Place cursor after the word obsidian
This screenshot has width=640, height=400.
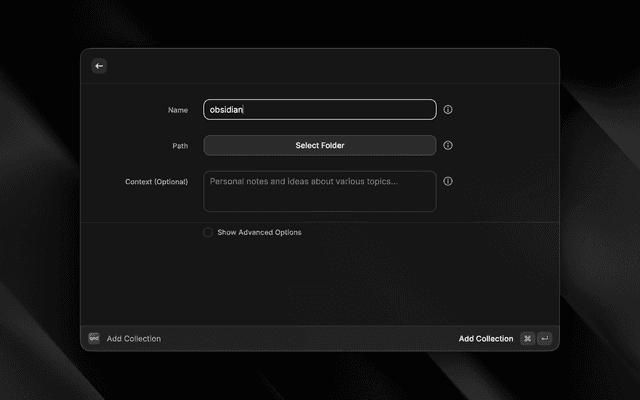pyautogui.click(x=245, y=110)
